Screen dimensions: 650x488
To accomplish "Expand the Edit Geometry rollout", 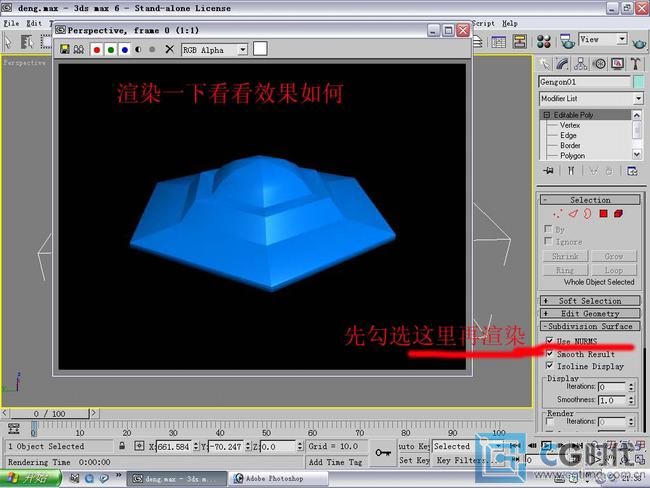I will 590,314.
